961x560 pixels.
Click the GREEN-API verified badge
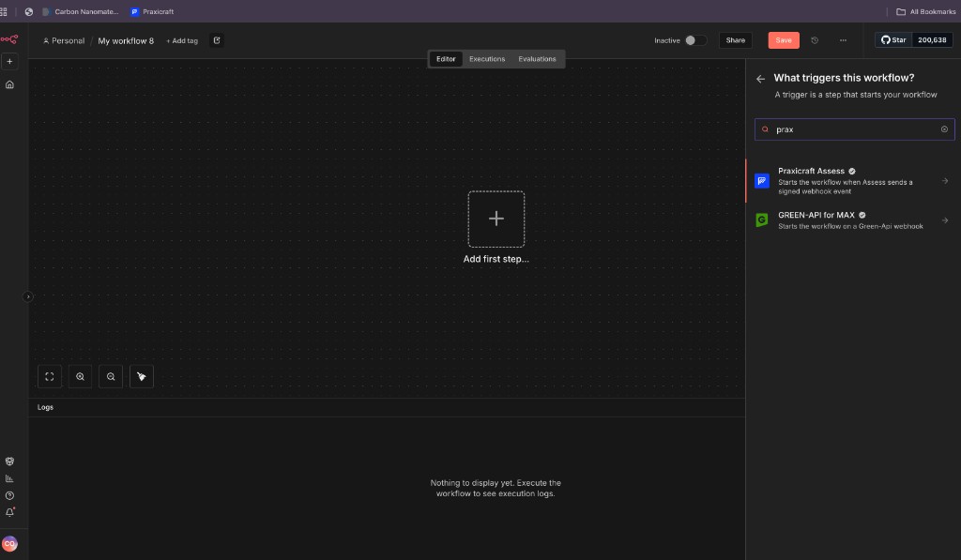tap(862, 215)
